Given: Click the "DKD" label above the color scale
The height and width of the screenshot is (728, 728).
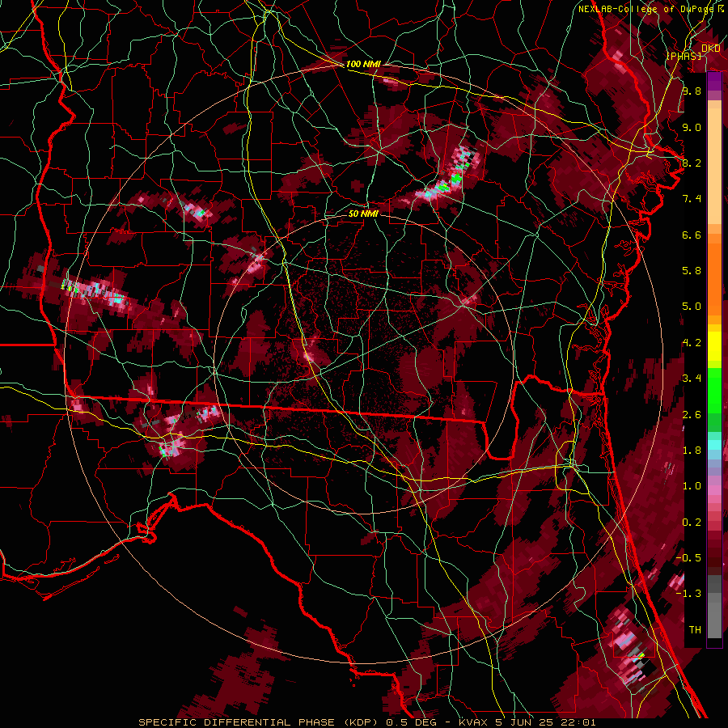Looking at the screenshot, I should point(710,48).
